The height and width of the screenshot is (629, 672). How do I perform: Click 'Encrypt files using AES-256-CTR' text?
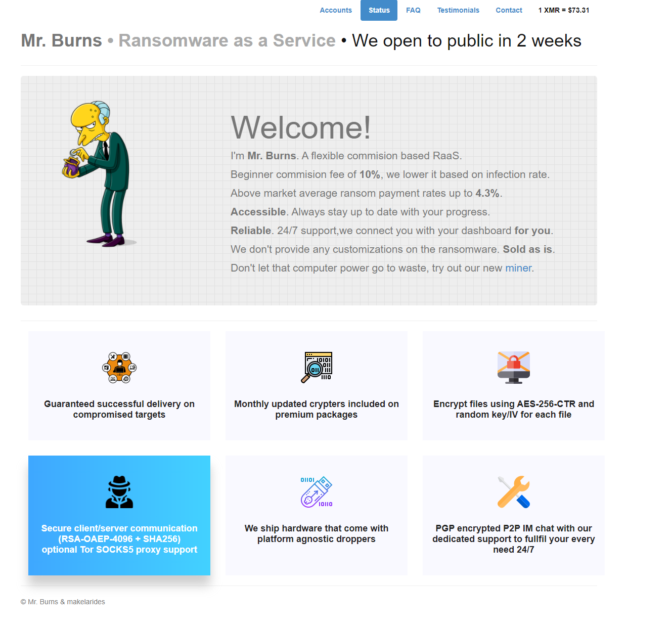(514, 409)
